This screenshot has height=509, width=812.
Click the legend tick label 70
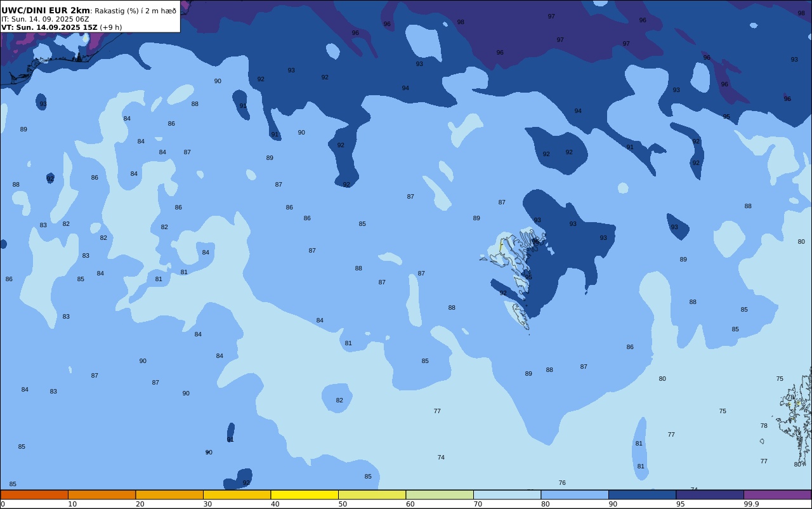tap(478, 504)
